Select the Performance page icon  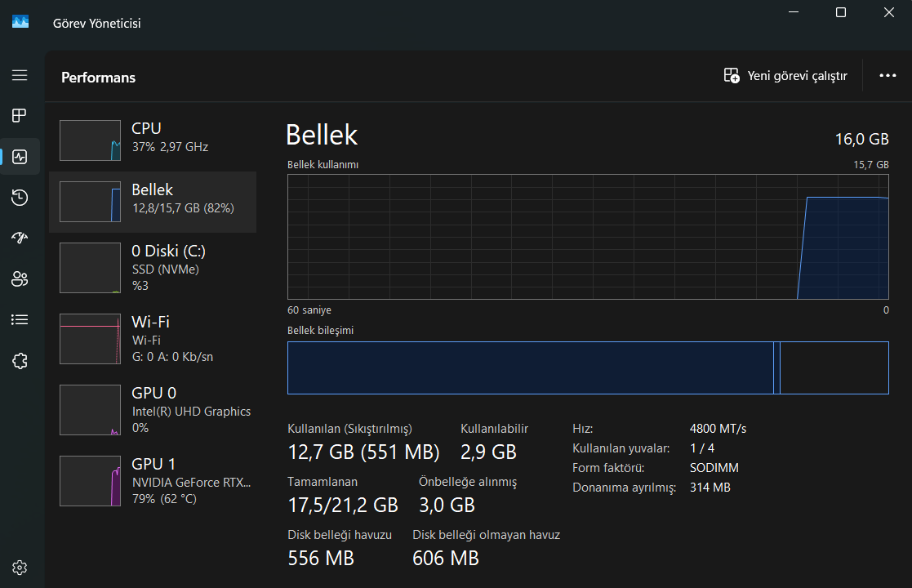coord(20,157)
